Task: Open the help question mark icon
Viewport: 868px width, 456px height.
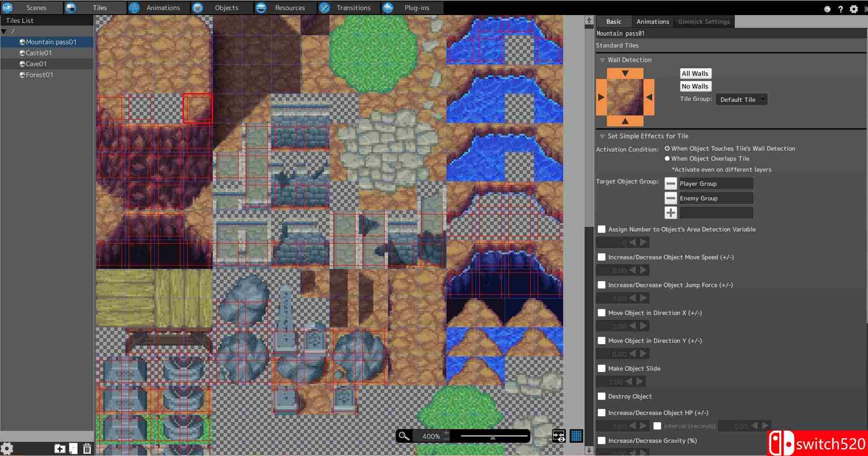Action: 840,9
